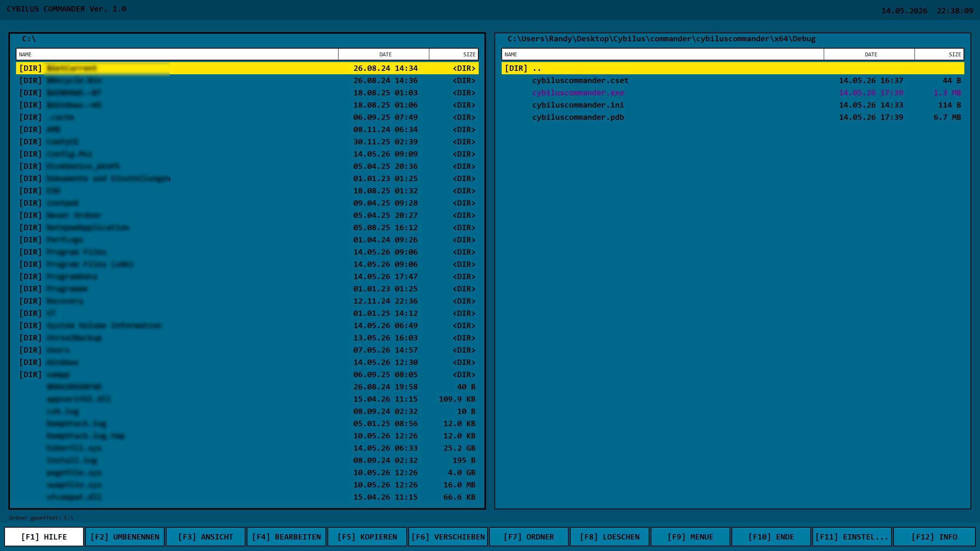Click the F2 UMBENENNEN rename button

point(125,536)
